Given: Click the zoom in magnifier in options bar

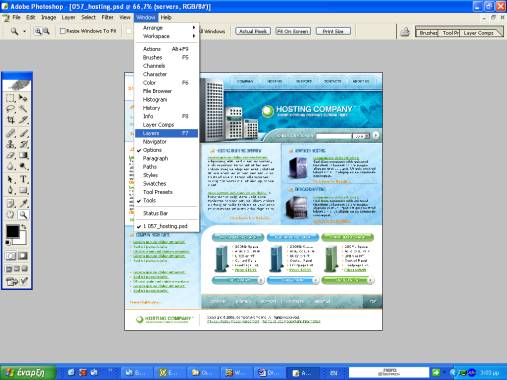Looking at the screenshot, I should [38, 31].
